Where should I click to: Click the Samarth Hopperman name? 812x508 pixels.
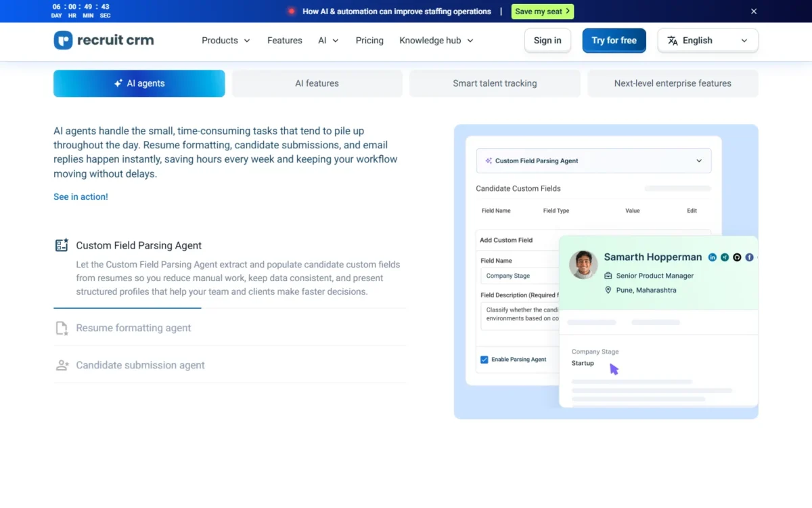tap(653, 257)
